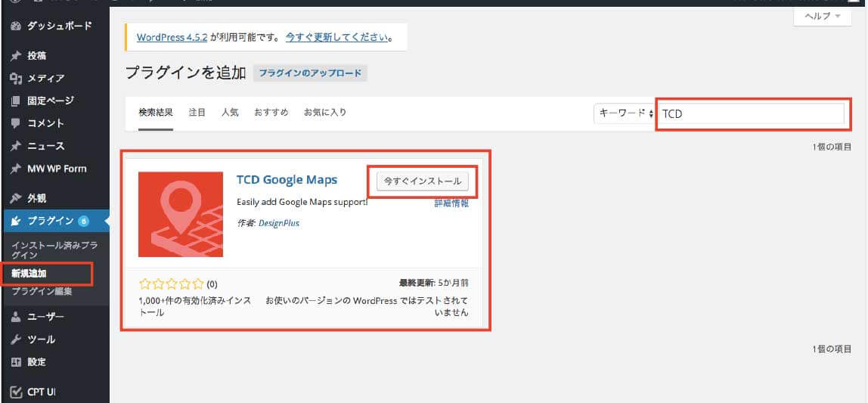868x403 pixels.
Task: Switch to the 検索結果 tab
Action: (x=156, y=113)
